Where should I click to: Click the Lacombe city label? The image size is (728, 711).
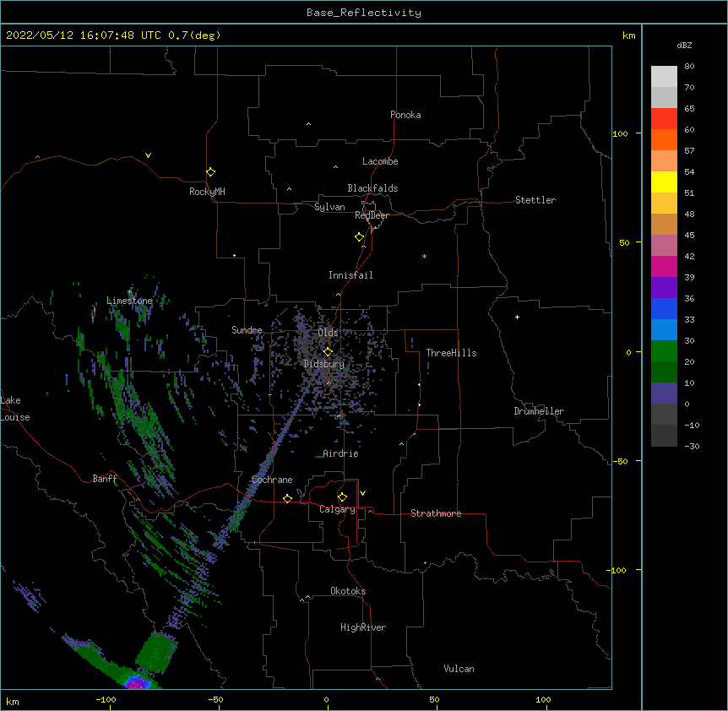tap(380, 161)
